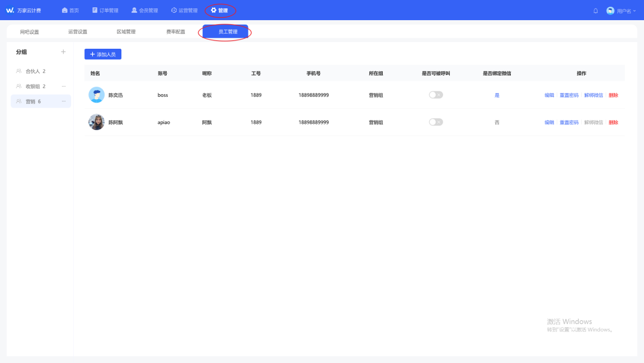Screen dimensions: 644x363
Task: Toggle callable switch for 陈阿飘
Action: tap(436, 122)
